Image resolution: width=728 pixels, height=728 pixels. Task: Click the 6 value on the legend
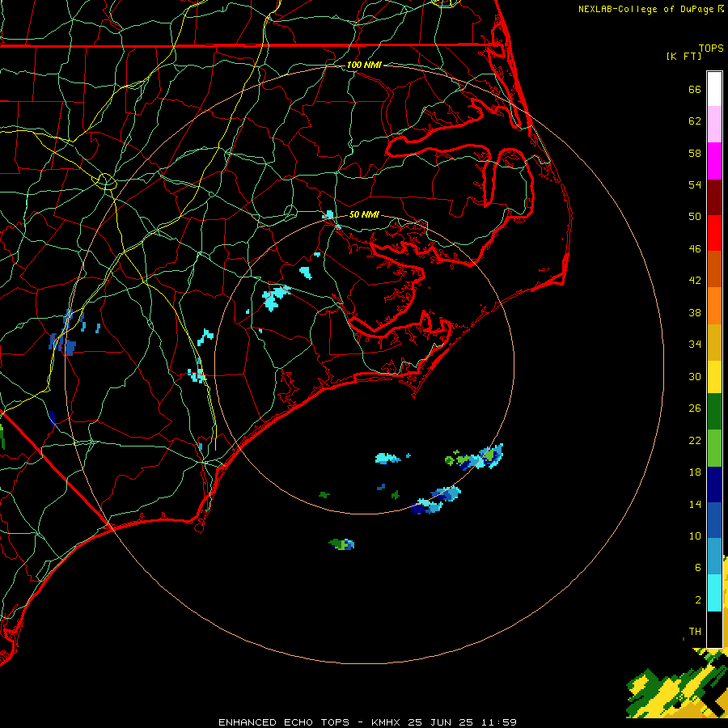click(698, 568)
